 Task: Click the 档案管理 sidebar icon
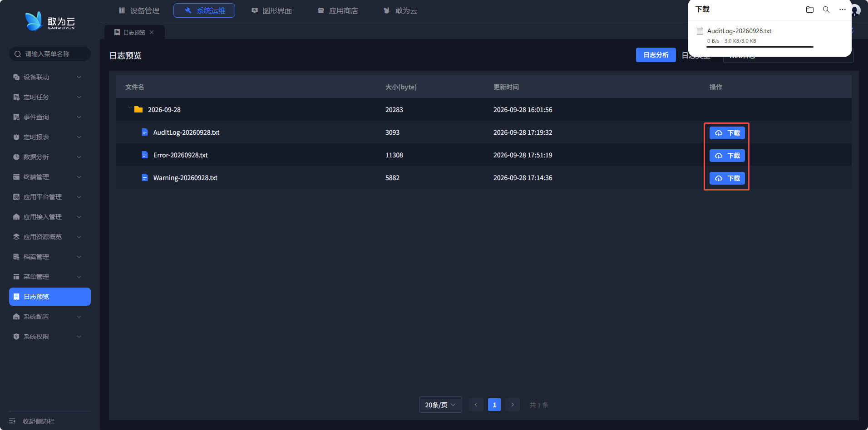[x=16, y=257]
